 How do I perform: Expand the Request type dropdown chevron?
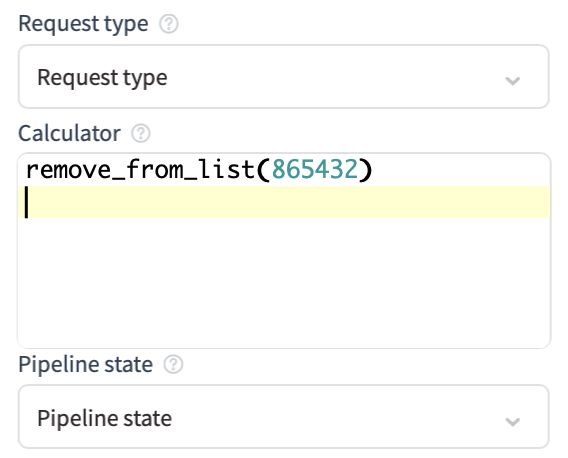(x=513, y=80)
